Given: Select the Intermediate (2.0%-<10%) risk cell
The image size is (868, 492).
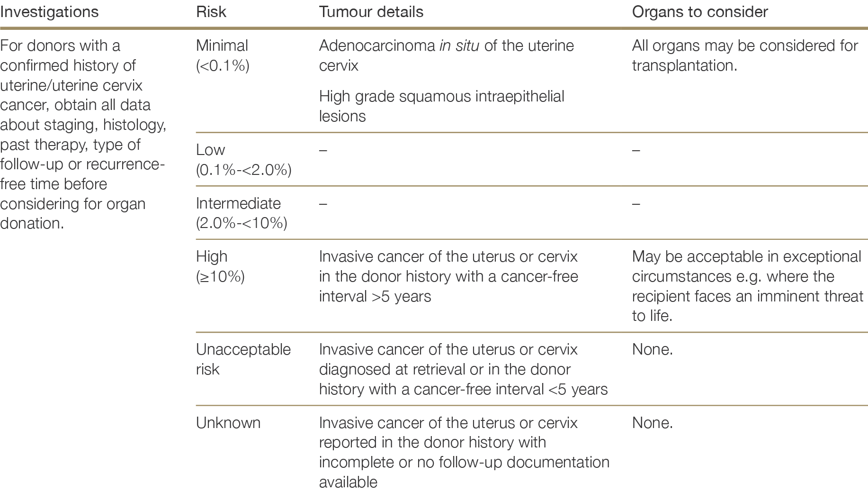Looking at the screenshot, I should pos(241,213).
